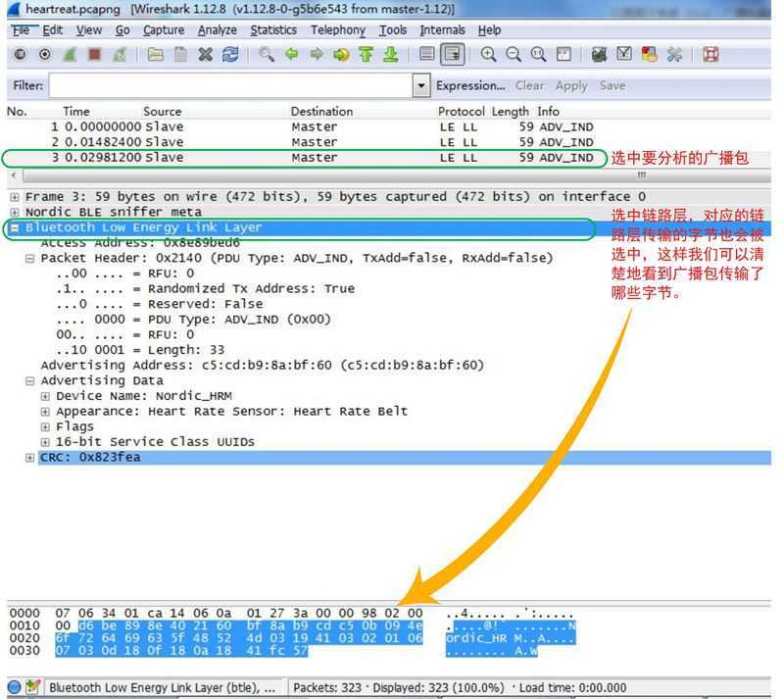Expand the Appearance: Heart Rate Sensor node

point(45,412)
